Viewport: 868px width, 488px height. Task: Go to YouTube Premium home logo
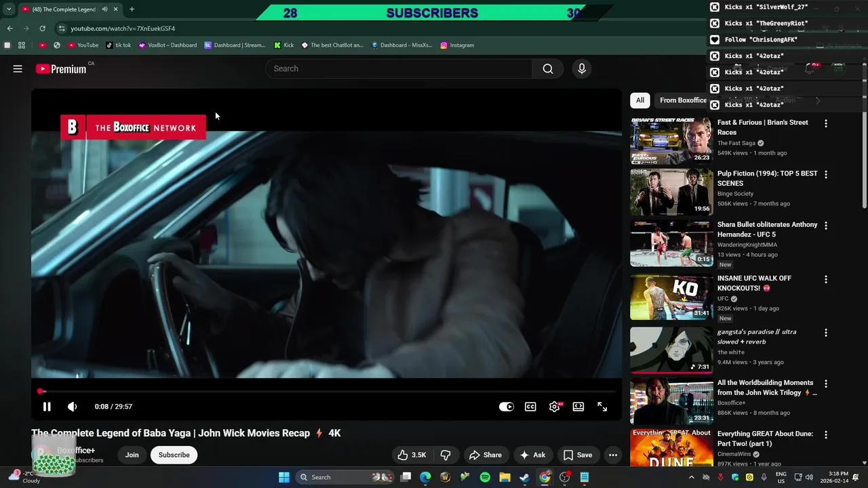click(61, 68)
